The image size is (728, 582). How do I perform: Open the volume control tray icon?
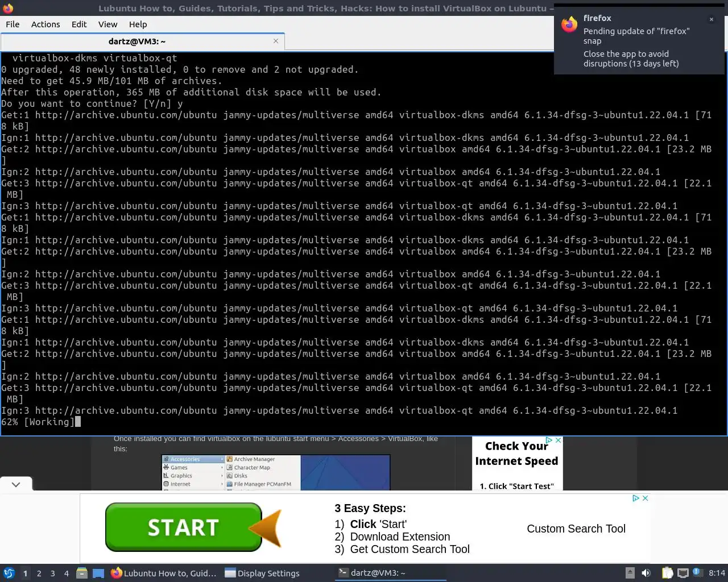pos(646,573)
